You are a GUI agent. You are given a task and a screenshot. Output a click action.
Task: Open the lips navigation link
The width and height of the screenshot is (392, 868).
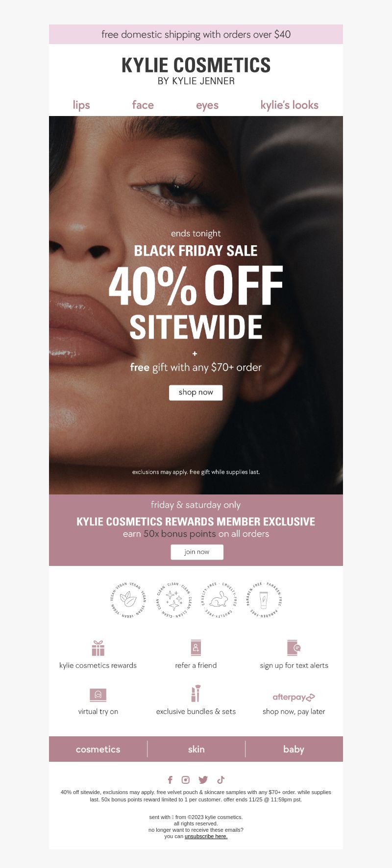point(81,105)
